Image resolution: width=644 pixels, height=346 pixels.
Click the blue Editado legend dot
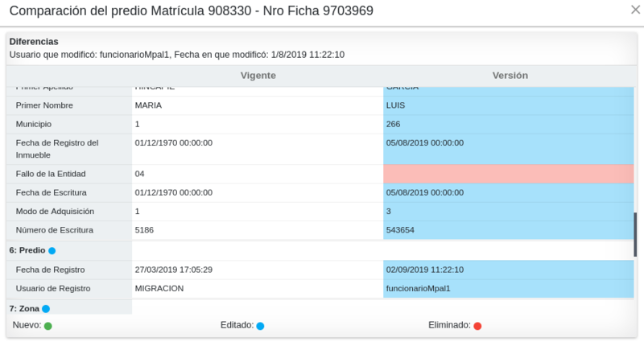[260, 326]
